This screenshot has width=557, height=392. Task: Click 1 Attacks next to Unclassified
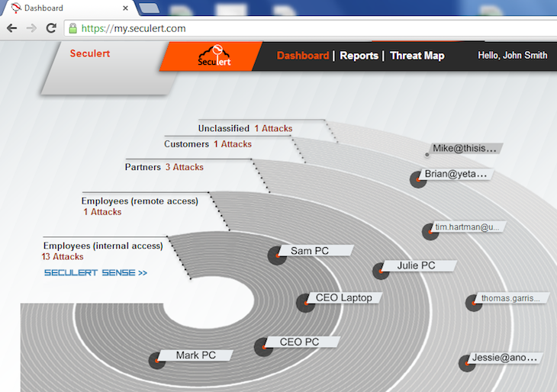273,128
